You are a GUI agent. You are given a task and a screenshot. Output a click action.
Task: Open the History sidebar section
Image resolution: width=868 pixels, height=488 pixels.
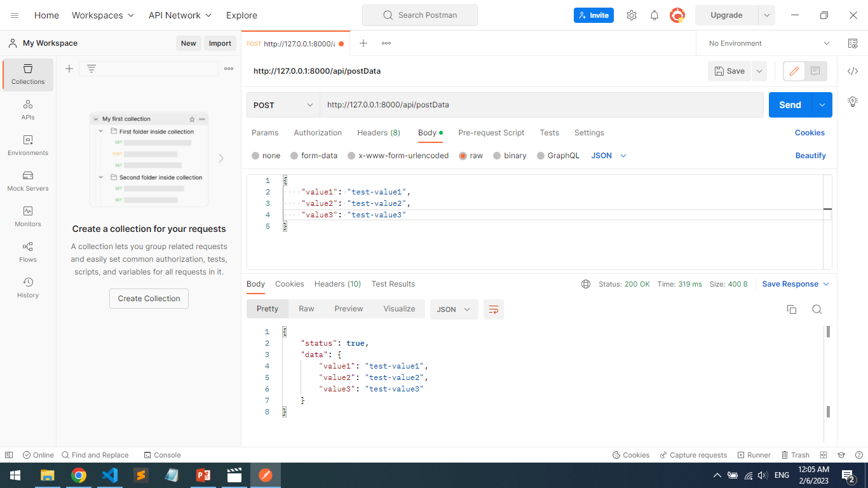tap(28, 288)
